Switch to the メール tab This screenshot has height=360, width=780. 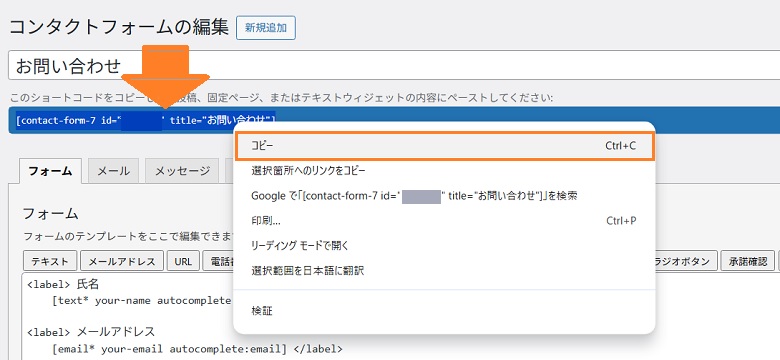click(x=113, y=171)
